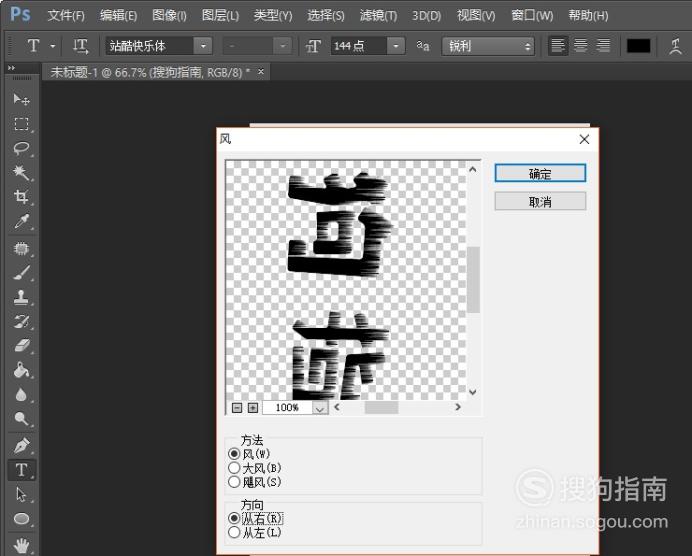Open the preview zoom percentage dropdown

320,408
